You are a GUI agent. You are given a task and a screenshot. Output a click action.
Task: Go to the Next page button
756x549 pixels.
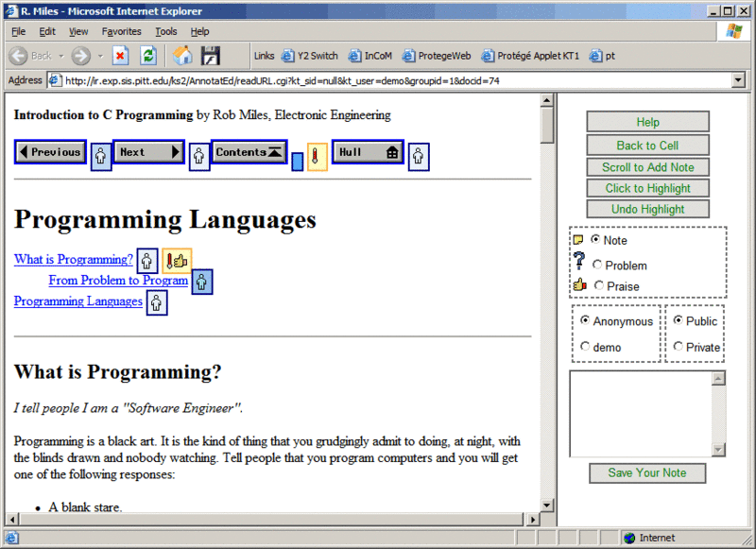[149, 152]
